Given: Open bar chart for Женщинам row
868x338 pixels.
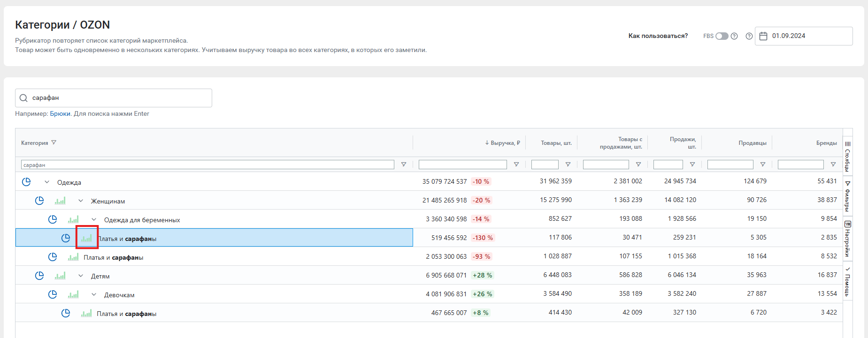Looking at the screenshot, I should click(60, 201).
